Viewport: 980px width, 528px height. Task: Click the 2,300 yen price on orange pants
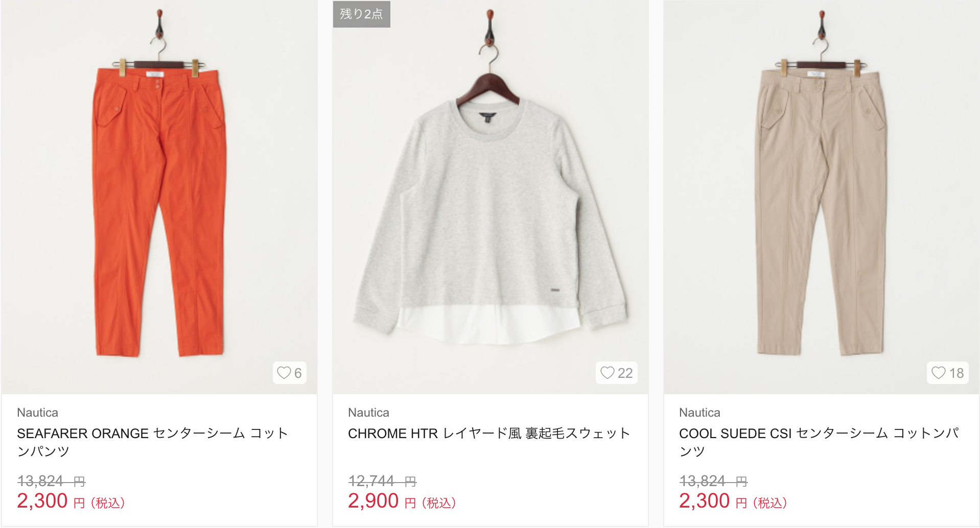42,501
